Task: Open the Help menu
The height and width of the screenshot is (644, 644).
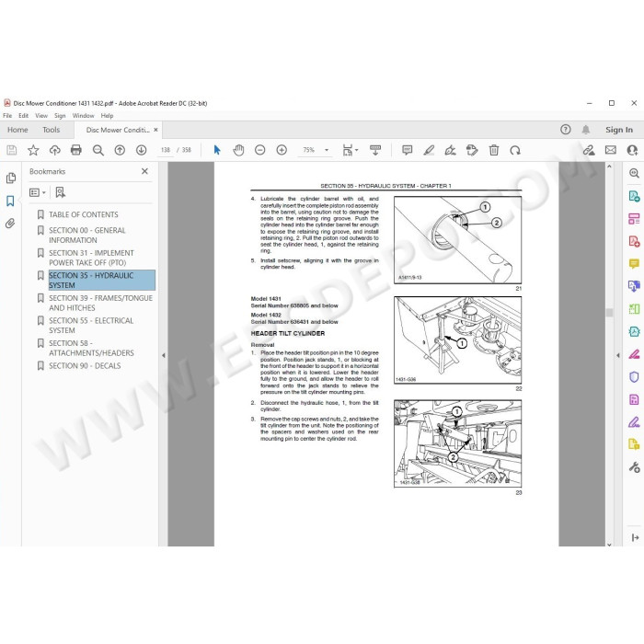Action: tap(108, 116)
